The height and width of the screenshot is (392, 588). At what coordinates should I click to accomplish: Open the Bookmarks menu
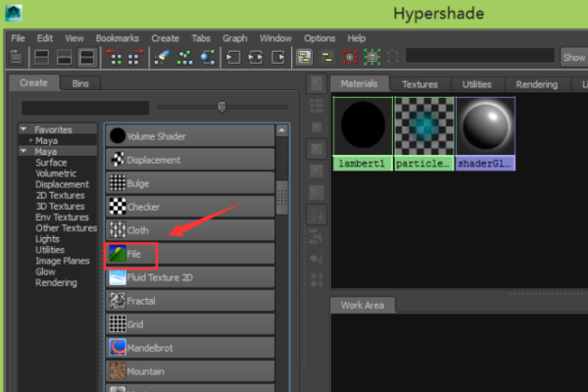118,38
